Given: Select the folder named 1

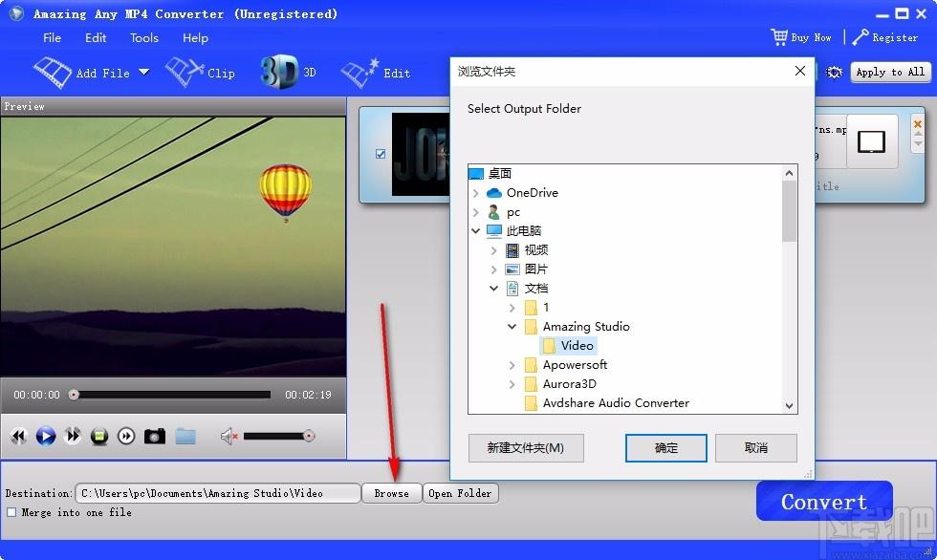Looking at the screenshot, I should click(x=546, y=308).
